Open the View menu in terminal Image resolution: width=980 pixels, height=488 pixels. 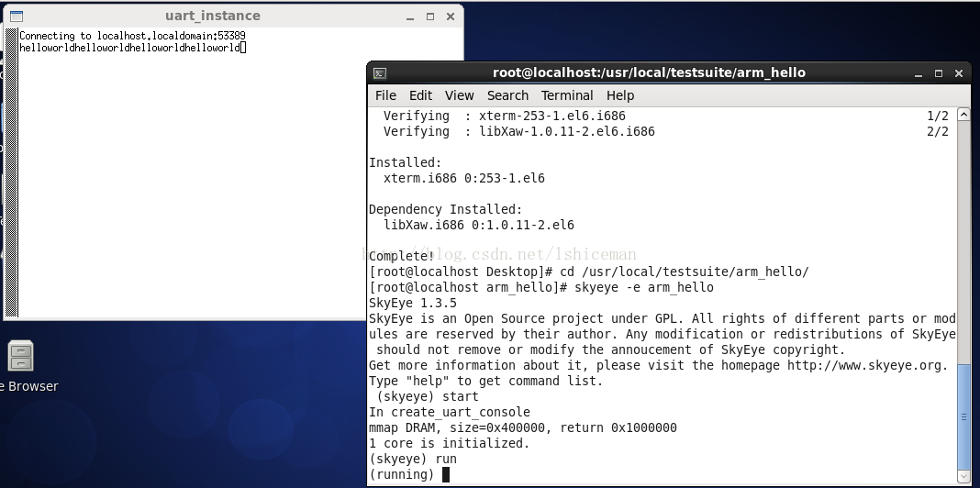pos(460,95)
